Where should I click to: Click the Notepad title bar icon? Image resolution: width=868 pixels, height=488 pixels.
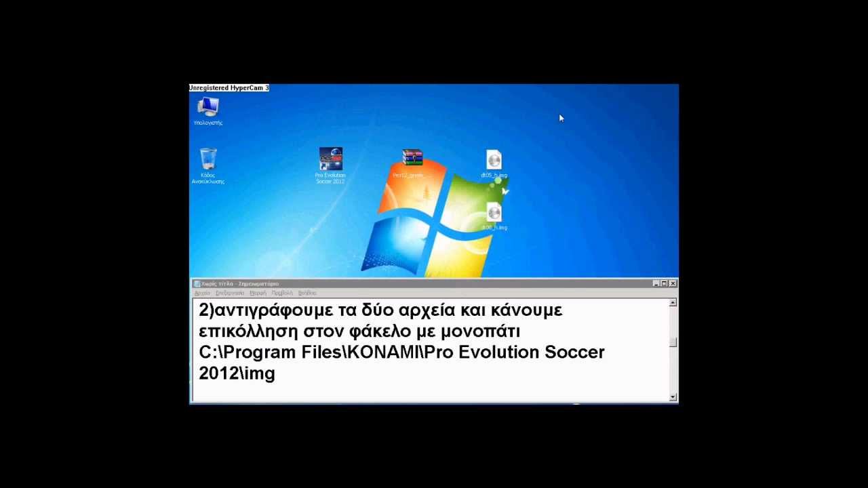[x=197, y=284]
